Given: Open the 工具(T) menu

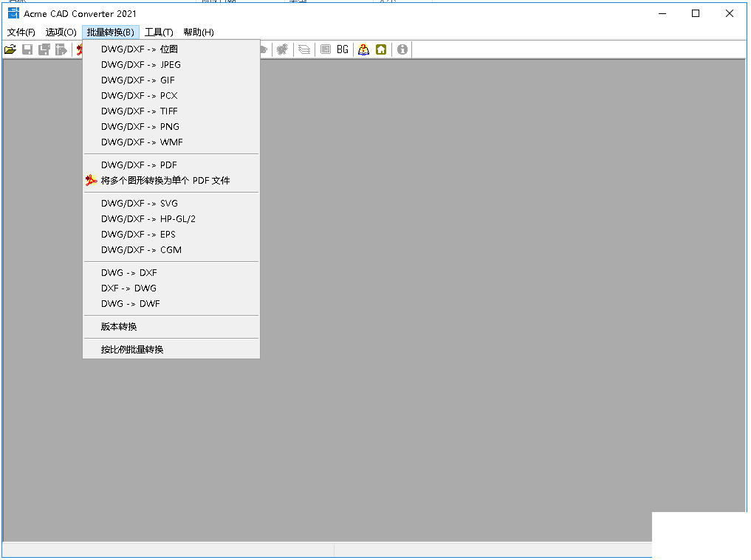Looking at the screenshot, I should pyautogui.click(x=159, y=32).
